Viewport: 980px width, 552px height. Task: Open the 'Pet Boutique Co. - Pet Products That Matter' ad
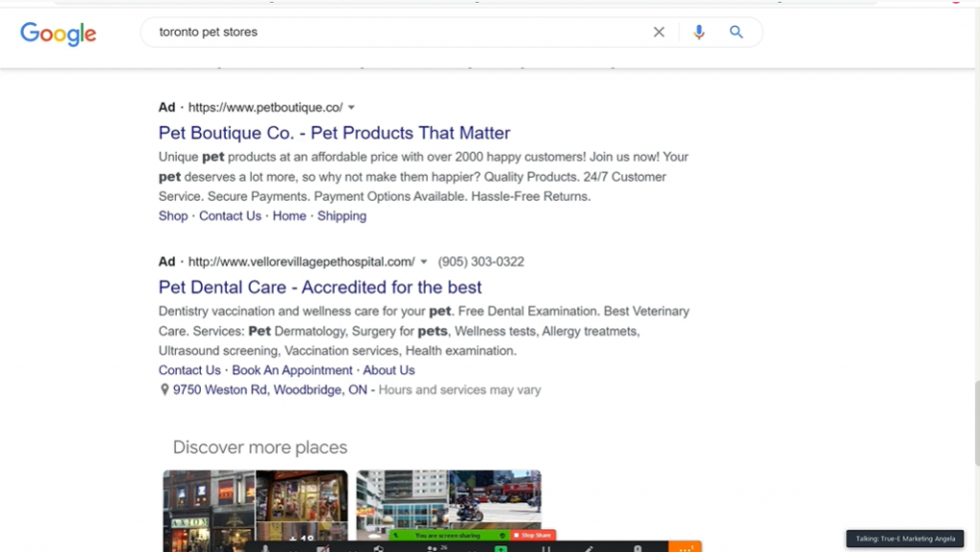tap(334, 133)
